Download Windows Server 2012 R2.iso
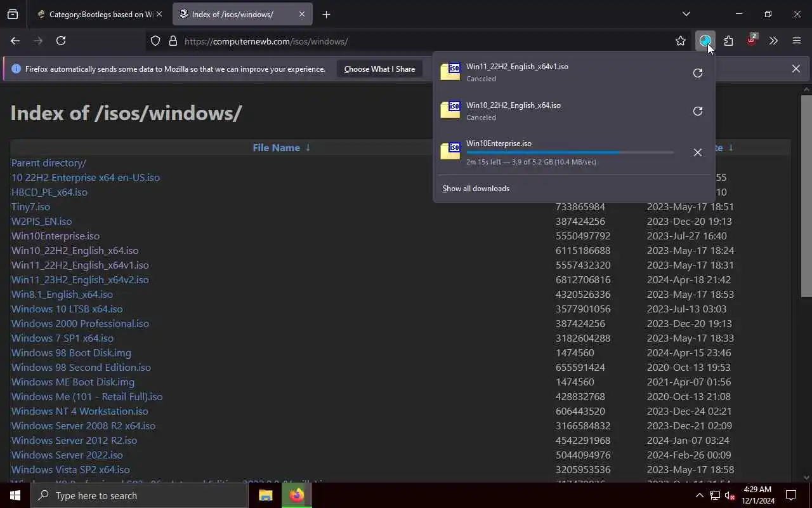This screenshot has width=812, height=508. click(74, 440)
